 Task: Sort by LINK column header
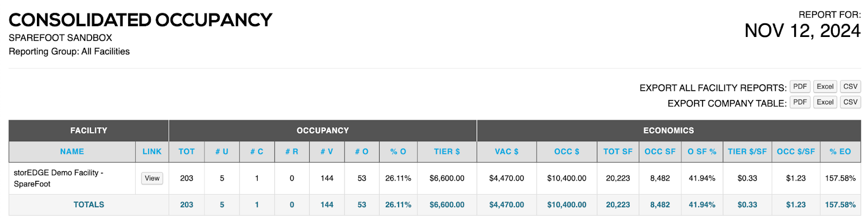coord(152,152)
